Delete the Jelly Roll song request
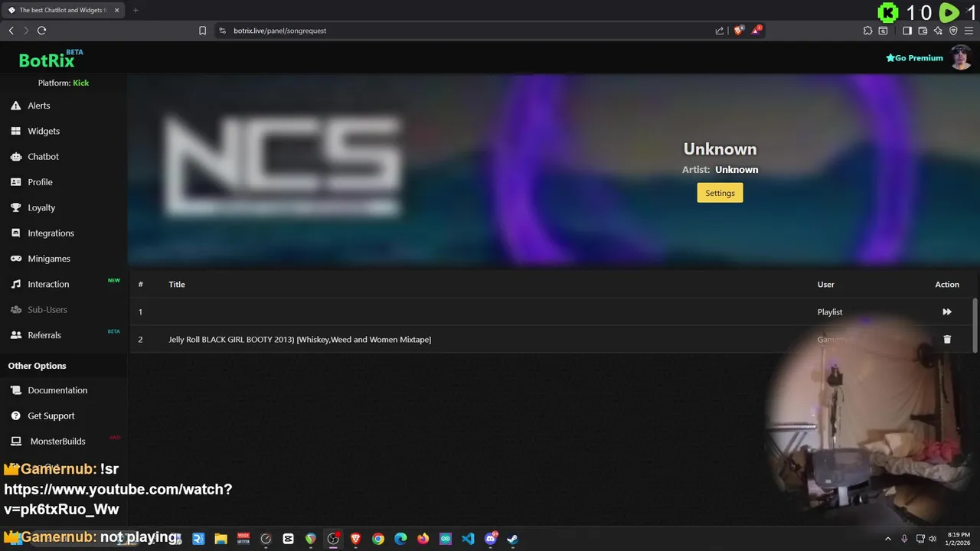 pos(947,339)
